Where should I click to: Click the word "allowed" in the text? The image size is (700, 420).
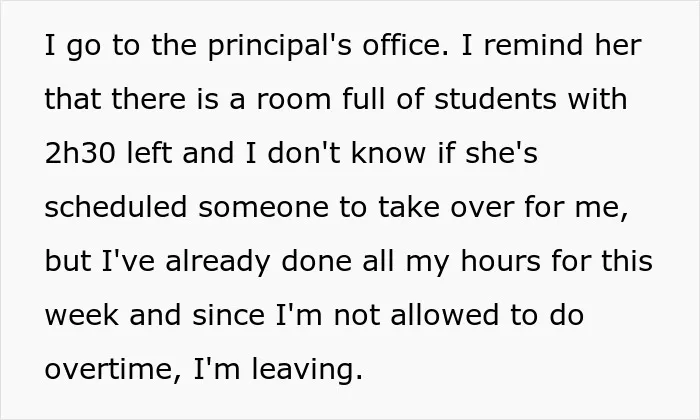coord(444,315)
